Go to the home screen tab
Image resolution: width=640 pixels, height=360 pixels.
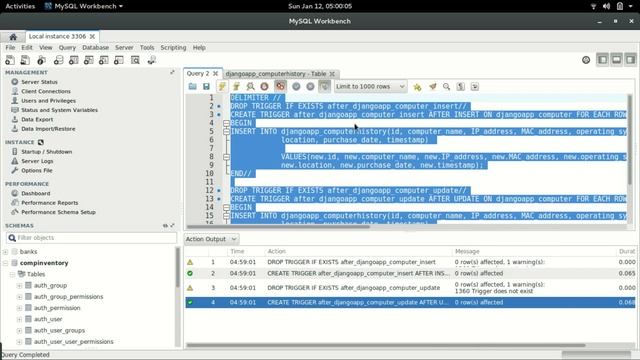[x=13, y=37]
